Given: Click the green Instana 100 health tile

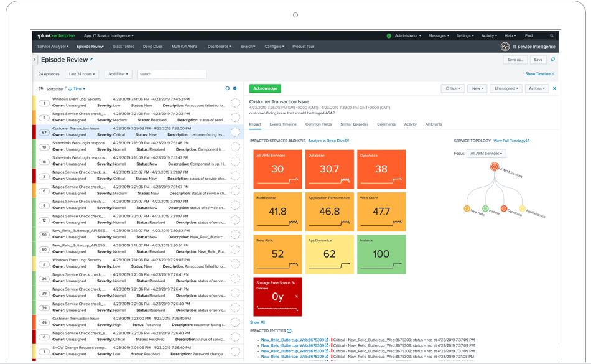Looking at the screenshot, I should pos(381,254).
